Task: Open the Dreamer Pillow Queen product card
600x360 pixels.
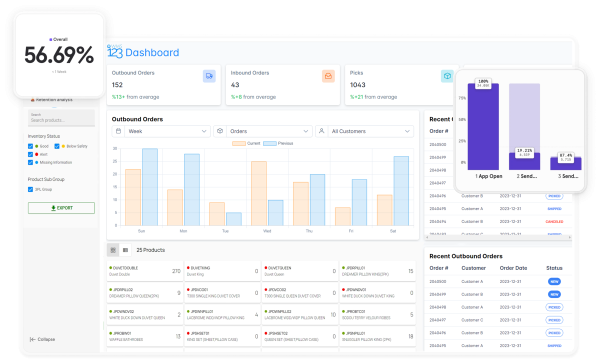Action: click(145, 293)
